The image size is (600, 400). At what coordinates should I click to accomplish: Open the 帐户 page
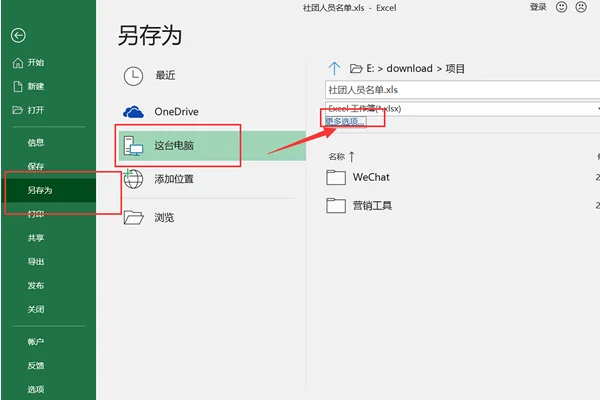(x=36, y=341)
